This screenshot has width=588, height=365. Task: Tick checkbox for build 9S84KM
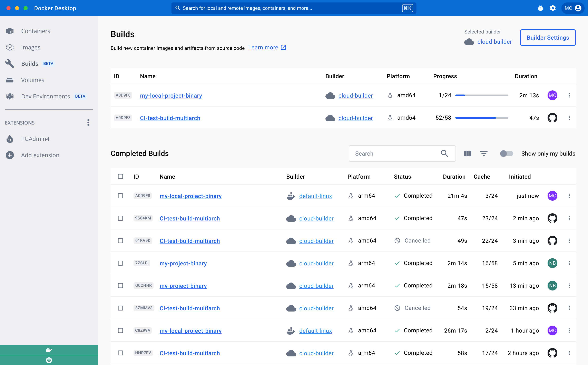coord(120,218)
